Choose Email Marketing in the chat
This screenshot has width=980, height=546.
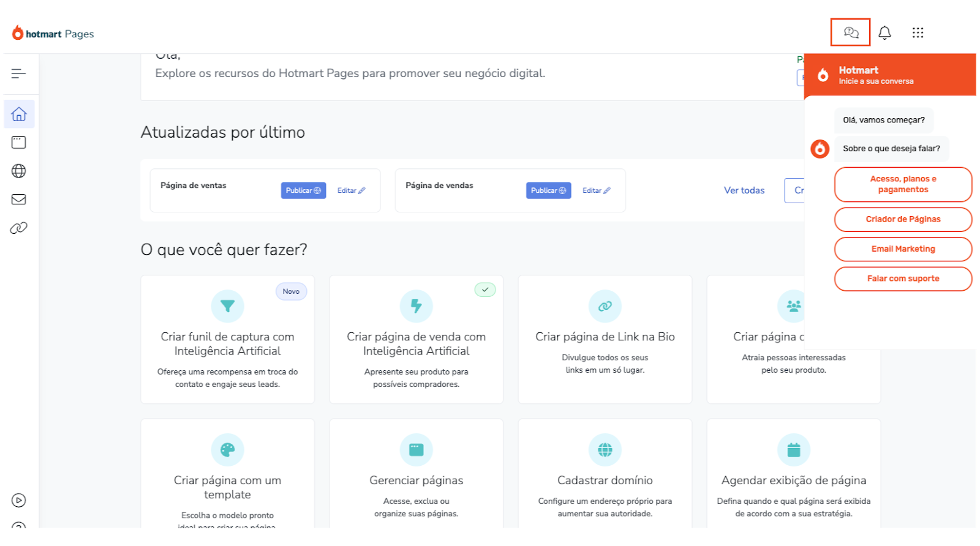click(903, 249)
